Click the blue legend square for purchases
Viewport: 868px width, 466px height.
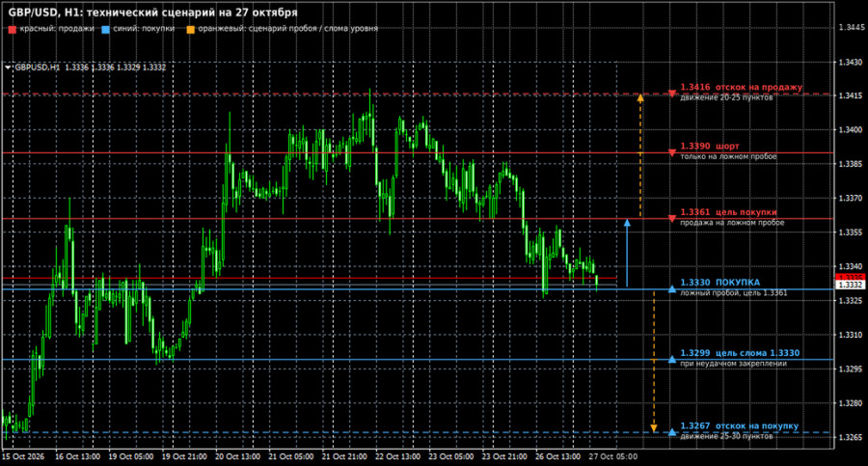pos(106,29)
